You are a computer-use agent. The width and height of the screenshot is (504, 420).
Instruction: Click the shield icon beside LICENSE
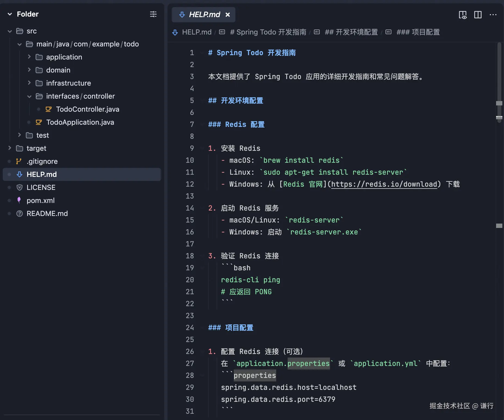pos(20,187)
